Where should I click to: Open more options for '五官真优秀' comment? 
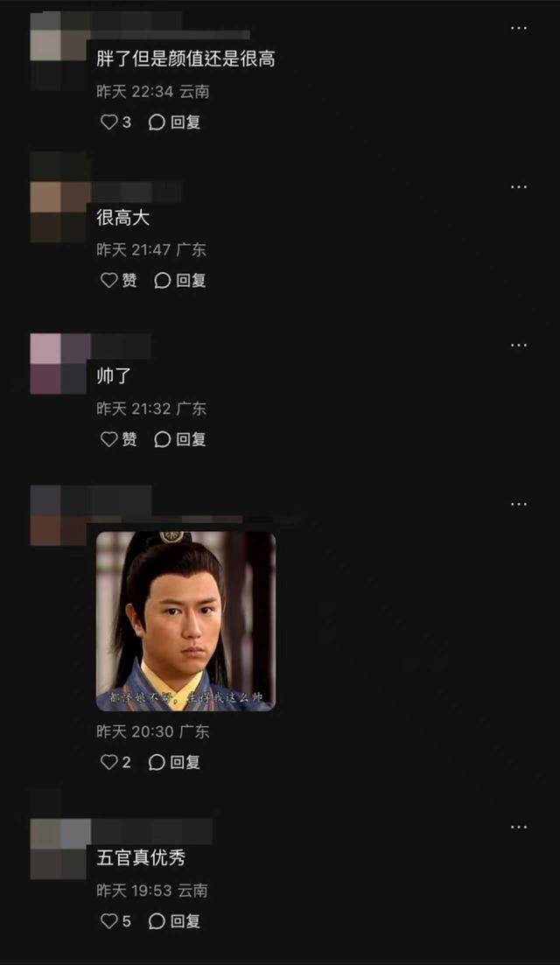(x=519, y=827)
